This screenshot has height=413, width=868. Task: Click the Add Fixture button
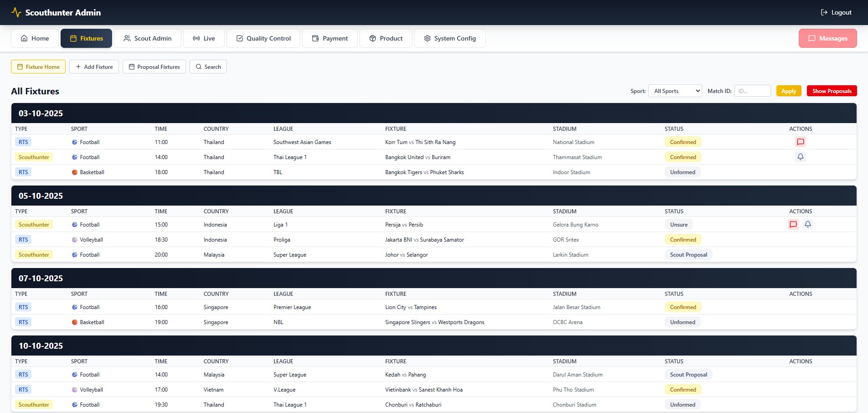click(x=94, y=67)
